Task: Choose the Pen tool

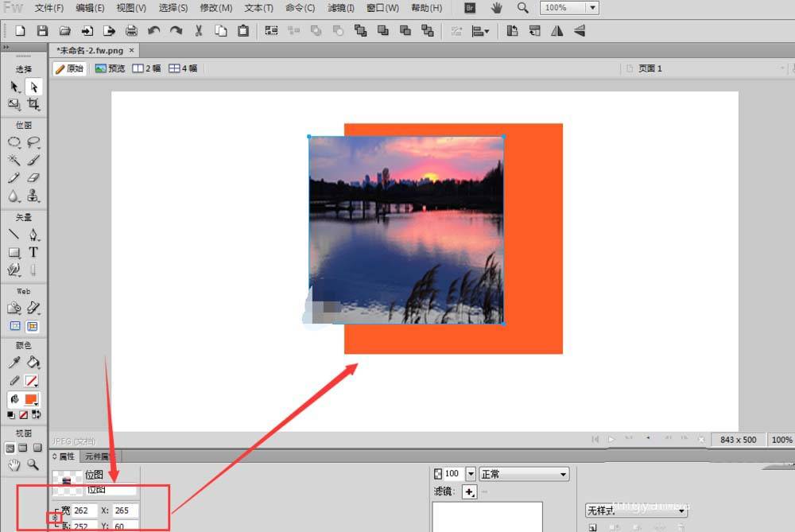Action: [33, 235]
